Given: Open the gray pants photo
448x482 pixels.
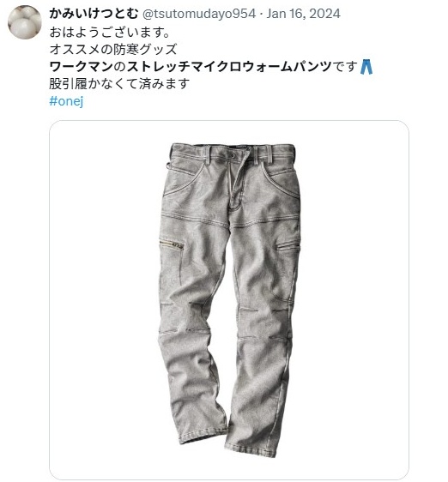Looking at the screenshot, I should click(x=229, y=299).
